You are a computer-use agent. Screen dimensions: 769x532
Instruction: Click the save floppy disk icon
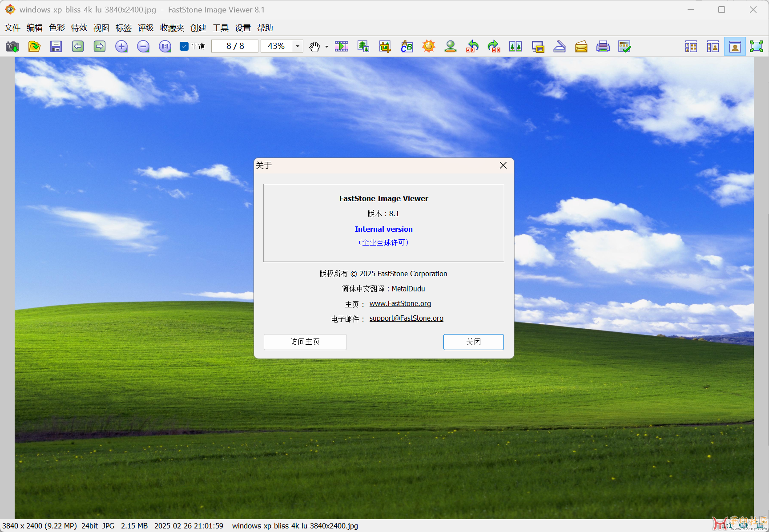[x=56, y=46]
